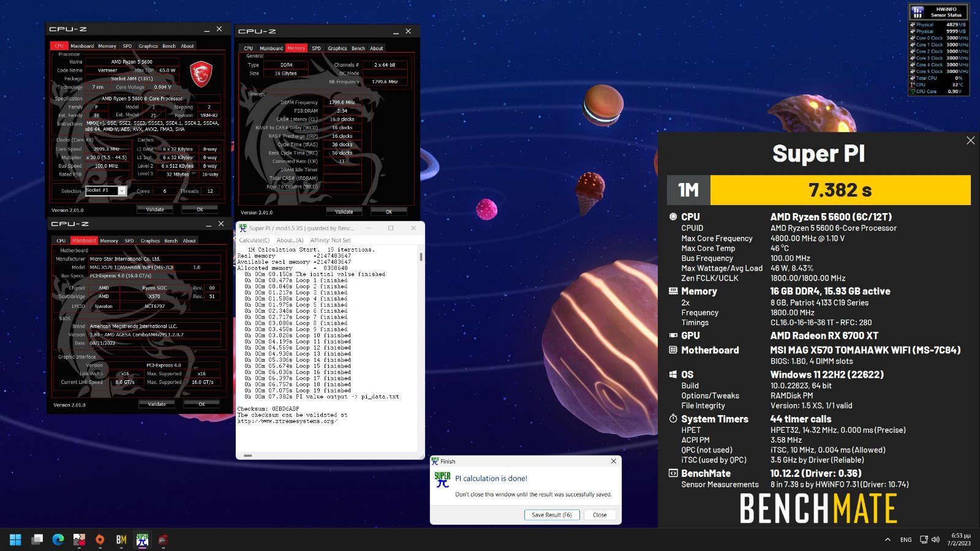Image resolution: width=980 pixels, height=551 pixels.
Task: Switch to Mainboard tab in CPU-Z processor window
Action: click(x=82, y=46)
